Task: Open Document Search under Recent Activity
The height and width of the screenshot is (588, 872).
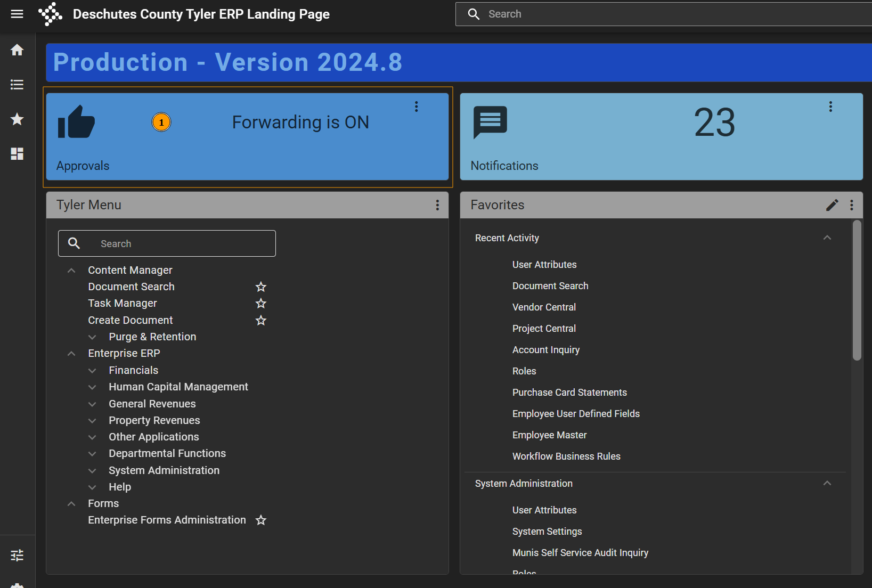Action: coord(550,286)
